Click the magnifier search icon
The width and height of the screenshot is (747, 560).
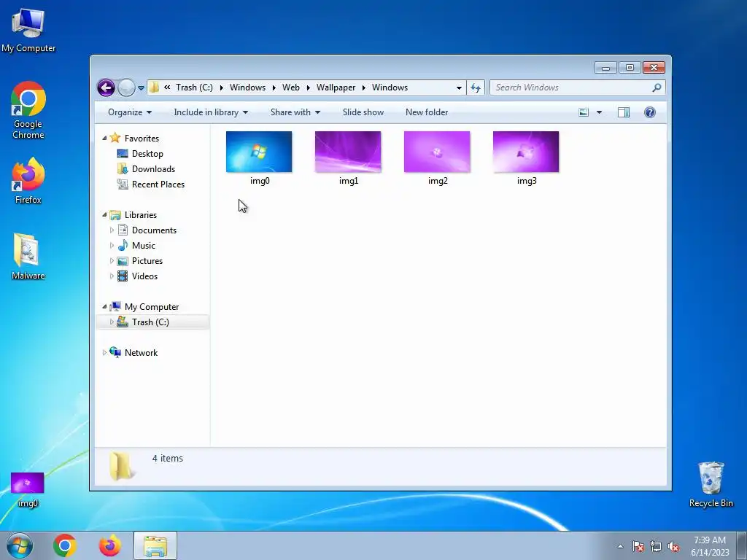point(657,87)
